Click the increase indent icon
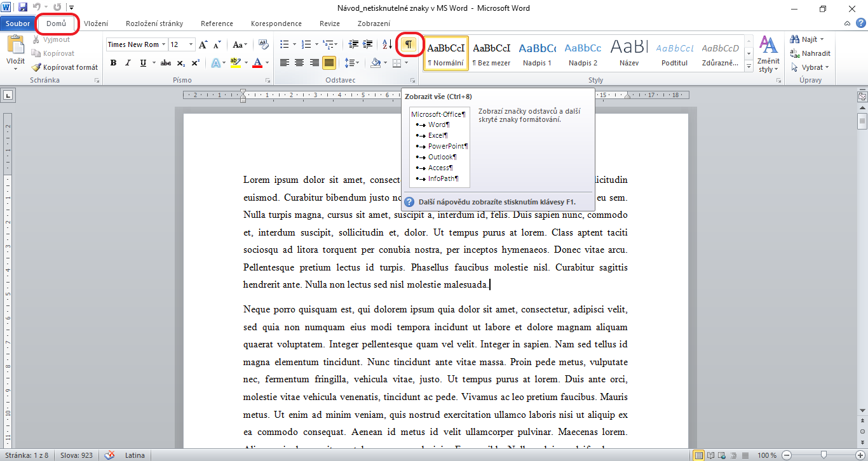The image size is (868, 461). [368, 44]
